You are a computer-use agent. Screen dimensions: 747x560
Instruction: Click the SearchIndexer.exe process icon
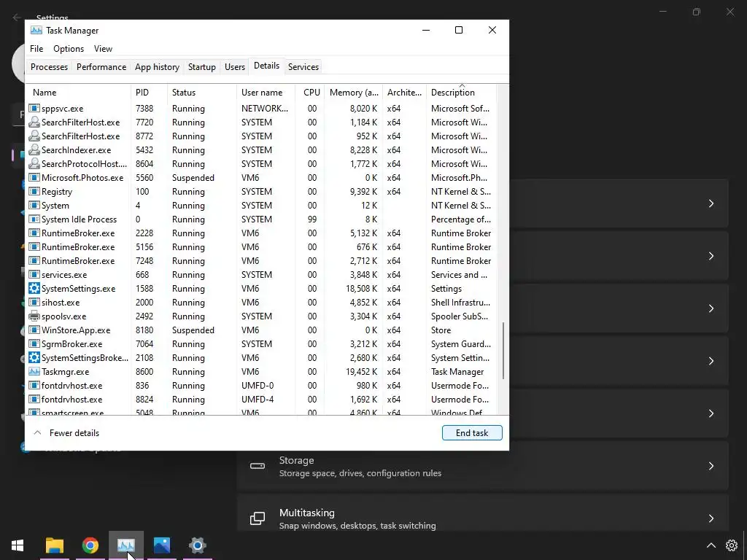34,150
